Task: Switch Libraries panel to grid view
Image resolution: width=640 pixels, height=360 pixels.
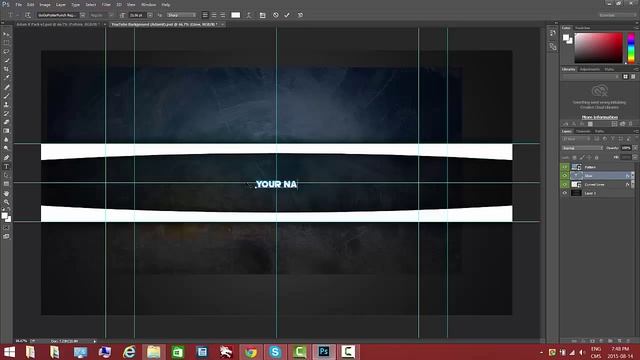Action: tap(625, 76)
